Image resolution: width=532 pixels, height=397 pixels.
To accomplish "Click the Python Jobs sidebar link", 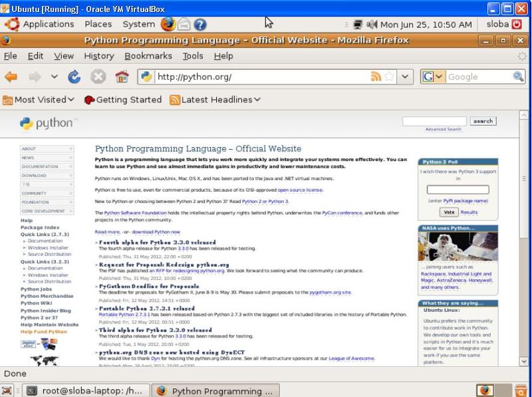I will coord(37,289).
